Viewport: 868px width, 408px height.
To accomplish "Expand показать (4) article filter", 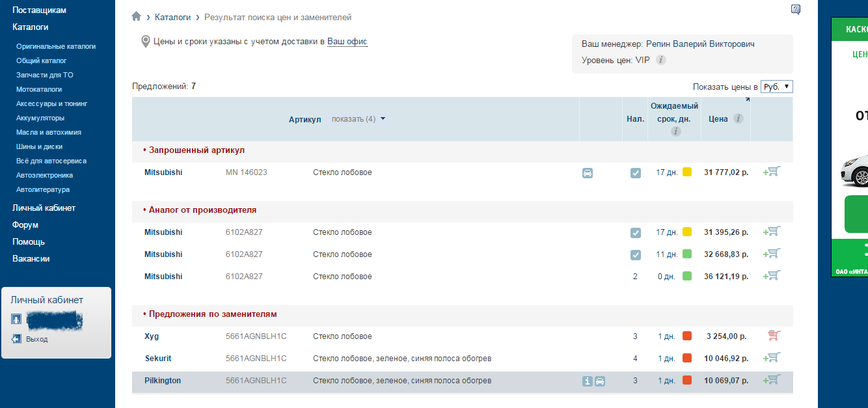I will tap(359, 119).
